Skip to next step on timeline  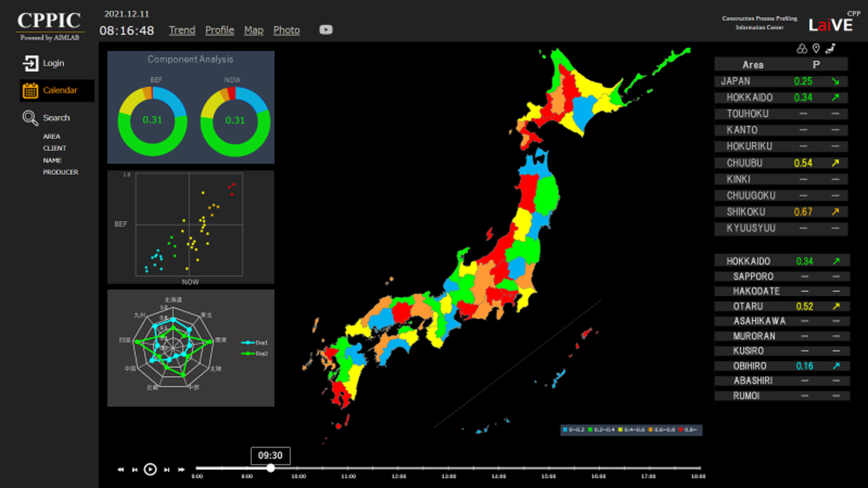pos(167,469)
